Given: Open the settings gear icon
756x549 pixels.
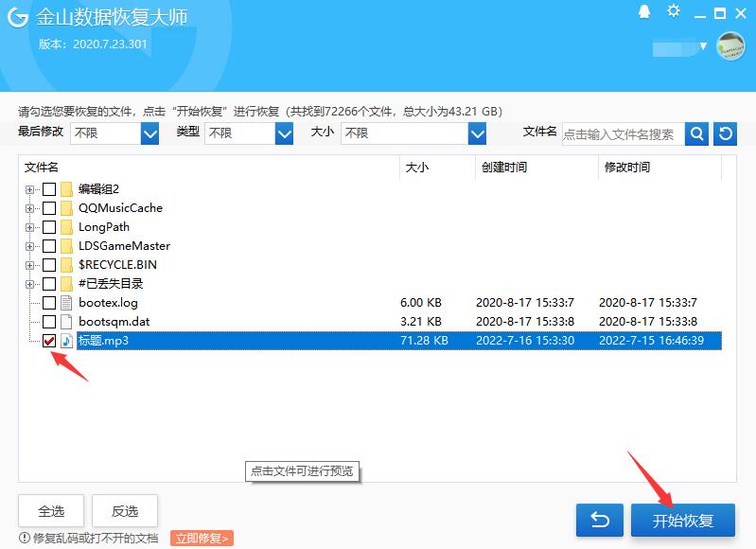Looking at the screenshot, I should [673, 11].
